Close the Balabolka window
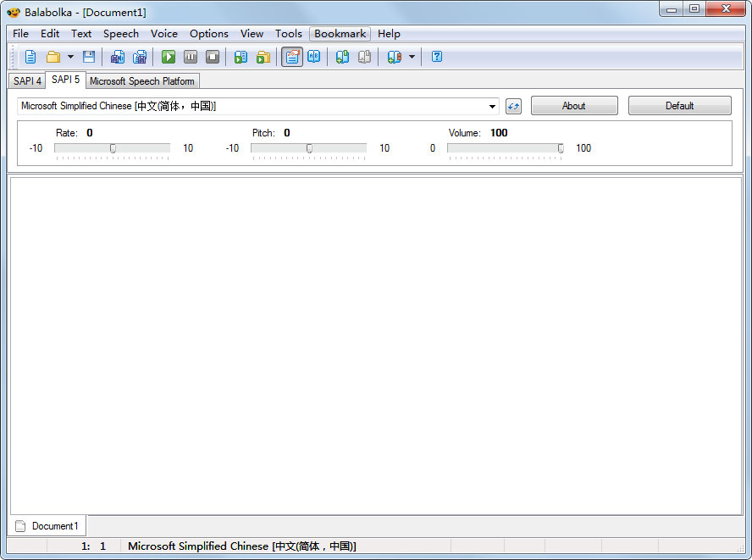The height and width of the screenshot is (560, 752). pos(726,9)
